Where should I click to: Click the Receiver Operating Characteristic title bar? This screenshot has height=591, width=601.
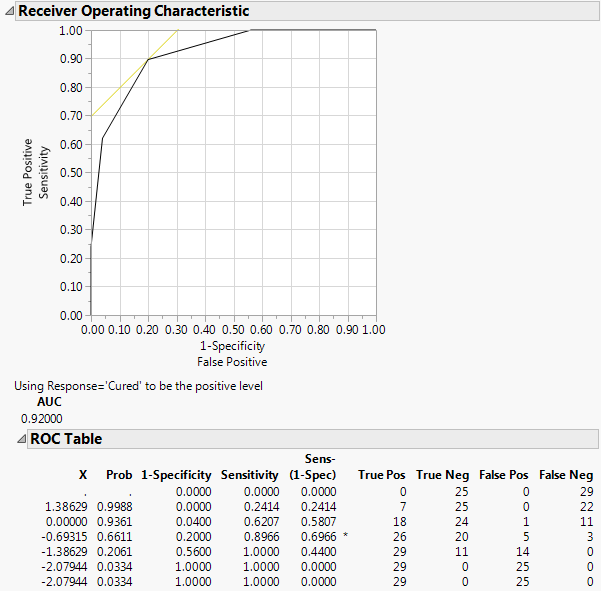[x=307, y=11]
